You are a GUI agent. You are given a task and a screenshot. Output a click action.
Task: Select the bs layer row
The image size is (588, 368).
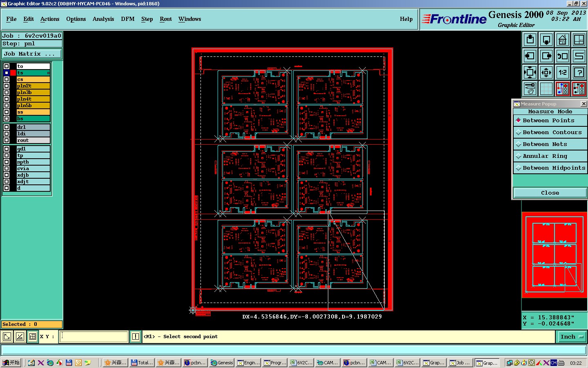[33, 119]
